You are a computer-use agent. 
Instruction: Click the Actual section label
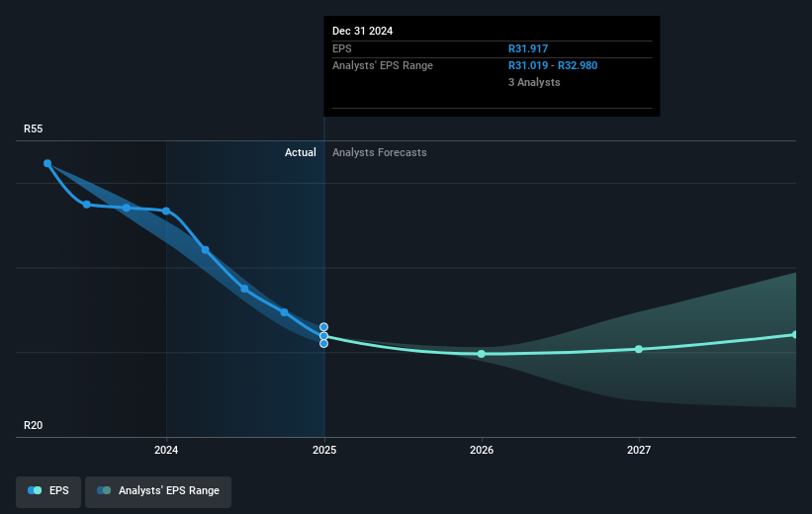tap(301, 152)
